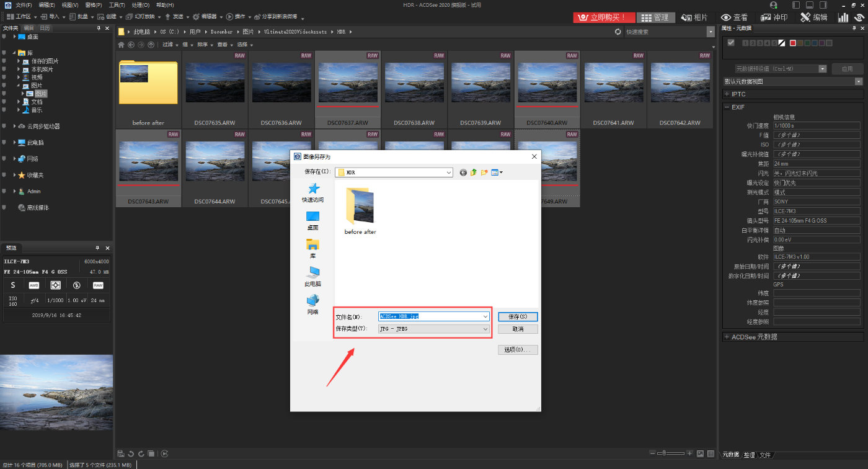
Task: Click the 365 eye icon at top right
Action: click(860, 17)
